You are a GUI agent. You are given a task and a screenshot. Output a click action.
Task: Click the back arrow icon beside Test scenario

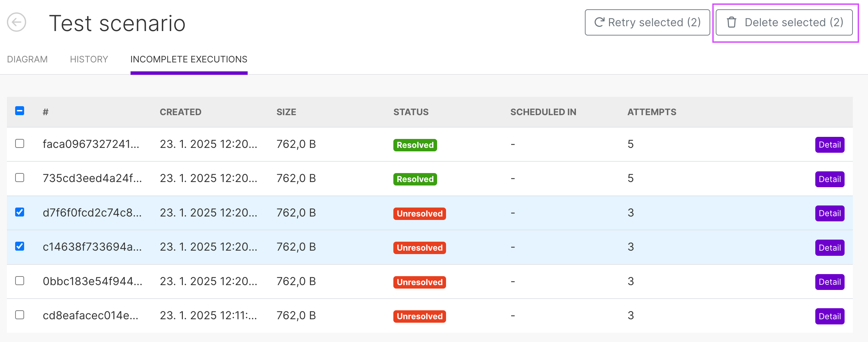[x=17, y=22]
